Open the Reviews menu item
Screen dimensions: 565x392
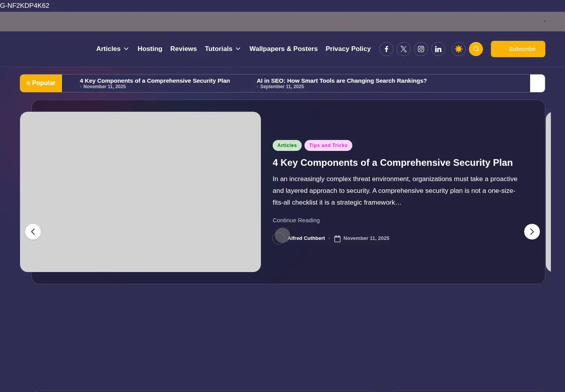pyautogui.click(x=184, y=49)
